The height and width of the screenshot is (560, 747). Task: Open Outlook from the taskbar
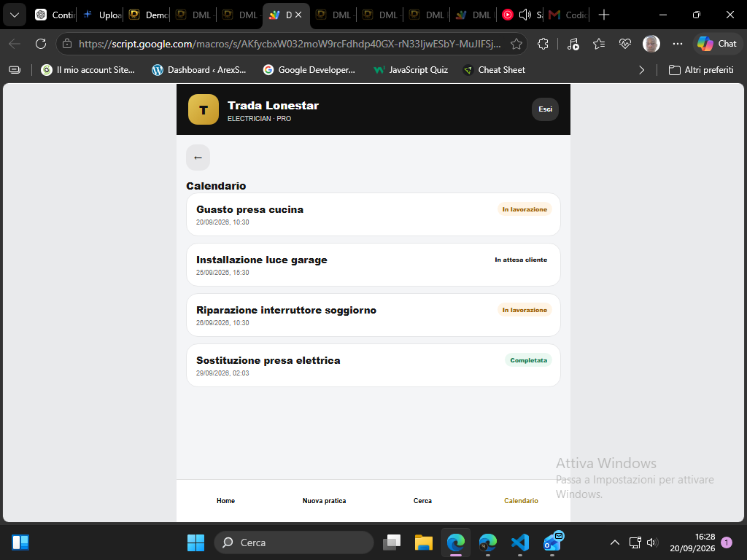pos(553,542)
